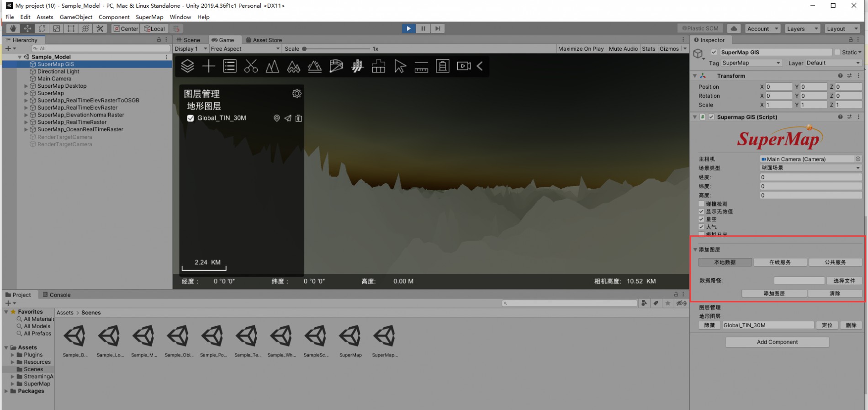Fly to Global_TIN_30M with paper plane icon
Screen dimensions: 868x410
[x=288, y=118]
